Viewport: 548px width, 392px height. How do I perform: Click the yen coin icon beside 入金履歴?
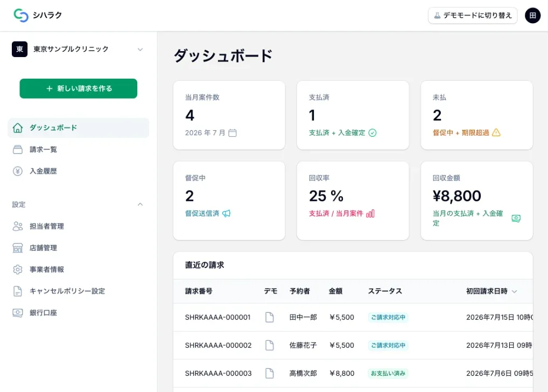pyautogui.click(x=17, y=171)
